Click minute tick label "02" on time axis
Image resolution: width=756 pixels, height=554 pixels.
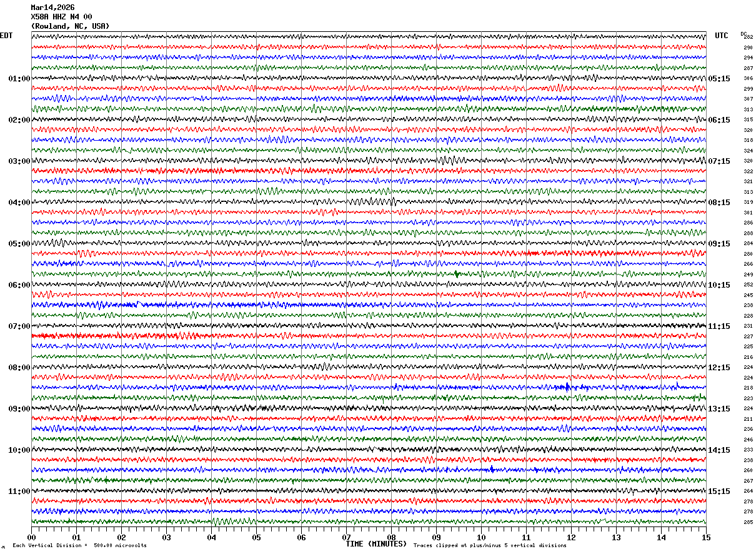point(121,537)
